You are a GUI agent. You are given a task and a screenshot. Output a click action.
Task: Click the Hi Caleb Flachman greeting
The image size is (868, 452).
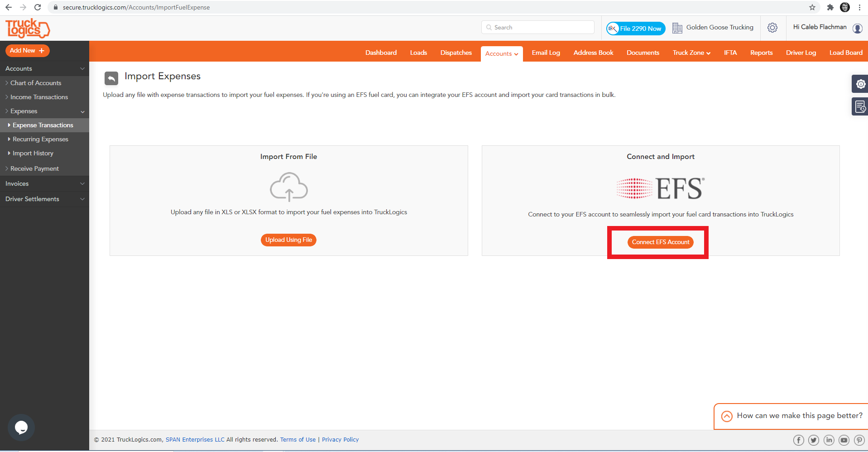[820, 27]
